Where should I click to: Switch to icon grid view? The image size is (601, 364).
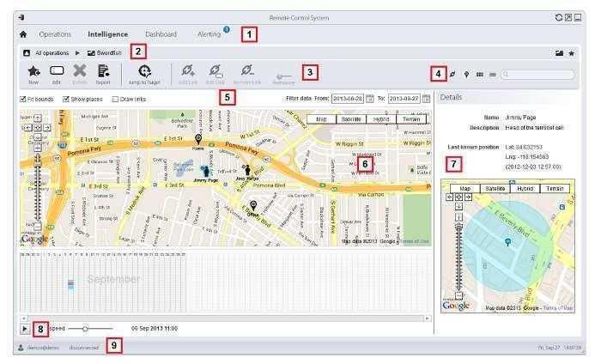point(479,75)
